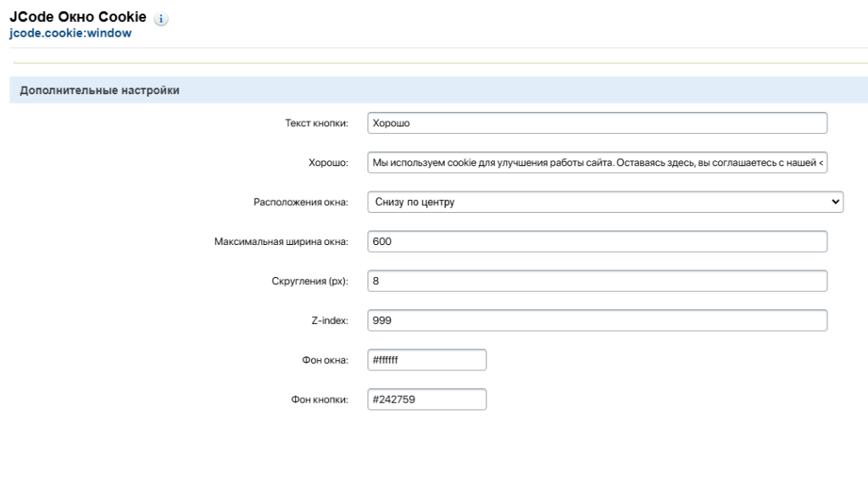Edit the 'Фон кнопки' color value #242759
Viewport: 868px width, 490px height.
[x=427, y=399]
